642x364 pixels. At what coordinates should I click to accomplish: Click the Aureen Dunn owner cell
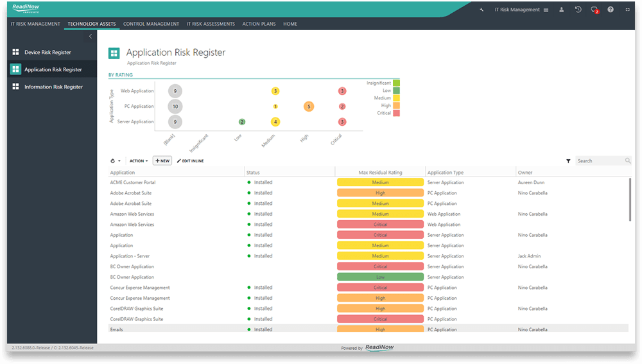(531, 182)
